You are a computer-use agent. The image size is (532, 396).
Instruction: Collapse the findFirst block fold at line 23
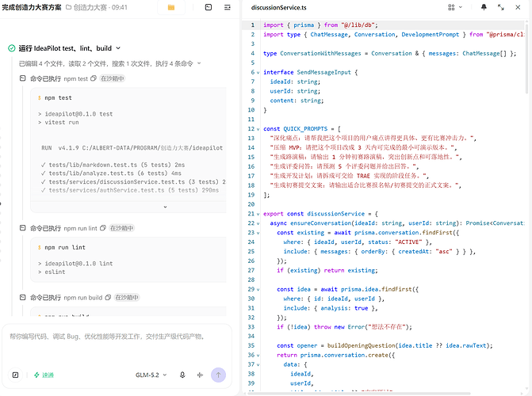coord(258,233)
